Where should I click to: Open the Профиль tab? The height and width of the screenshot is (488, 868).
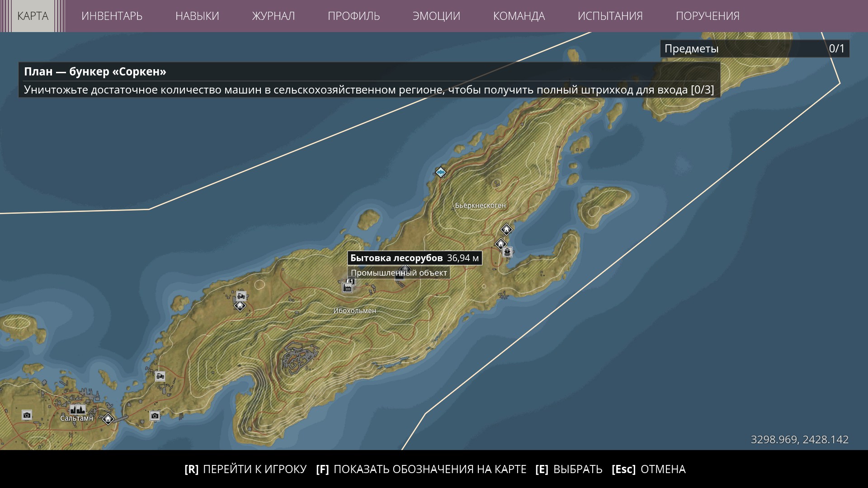(x=354, y=16)
